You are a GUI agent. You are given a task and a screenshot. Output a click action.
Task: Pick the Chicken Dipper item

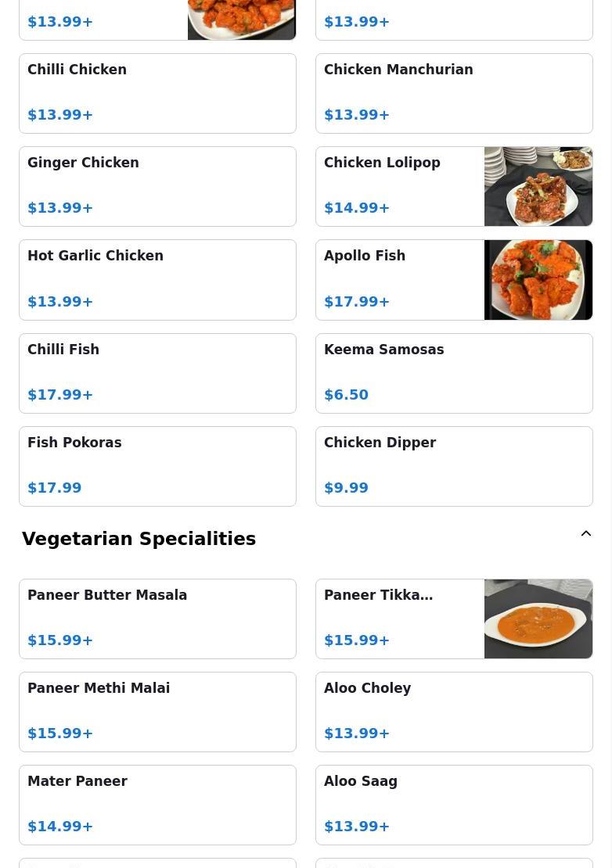tap(454, 466)
